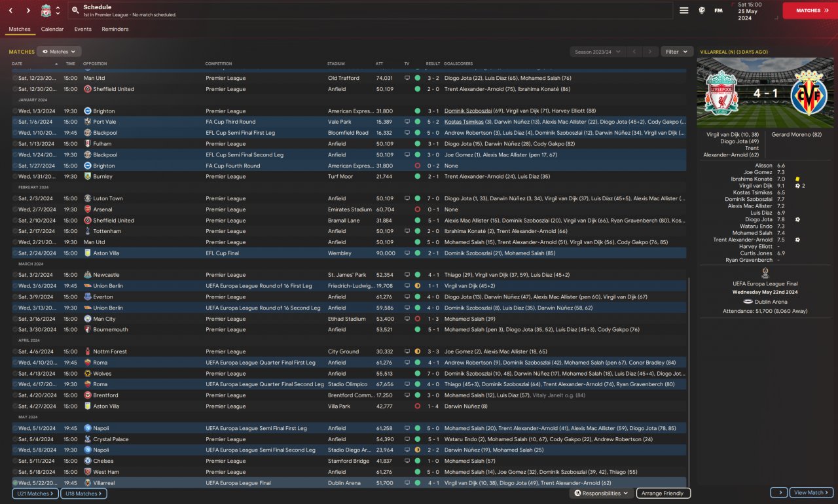Click the TV icon on the Villarreal row
Screen dimensions: 838x504
pos(407,483)
